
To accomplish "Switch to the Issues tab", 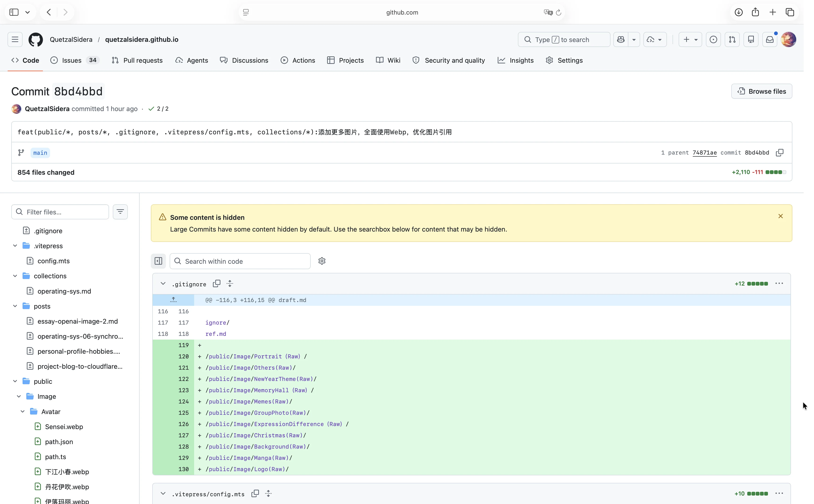I will [75, 60].
